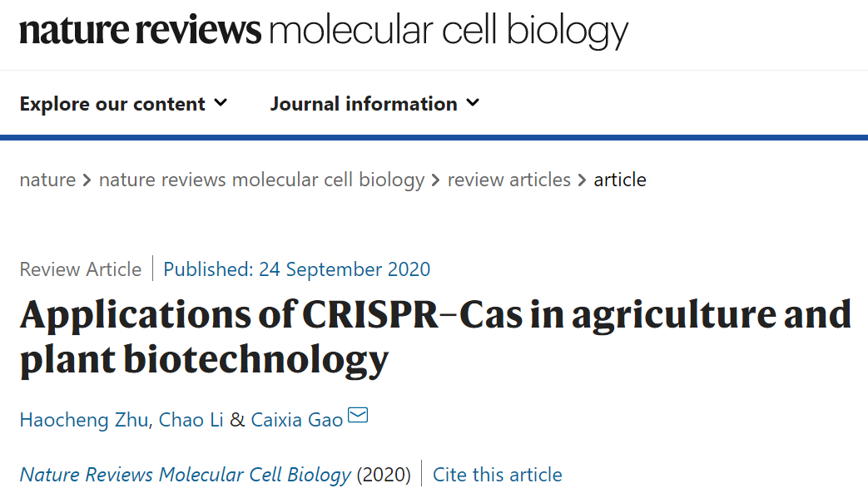Open author Haocheng Zhu's details
Viewport: 868px width, 498px height.
pos(84,420)
